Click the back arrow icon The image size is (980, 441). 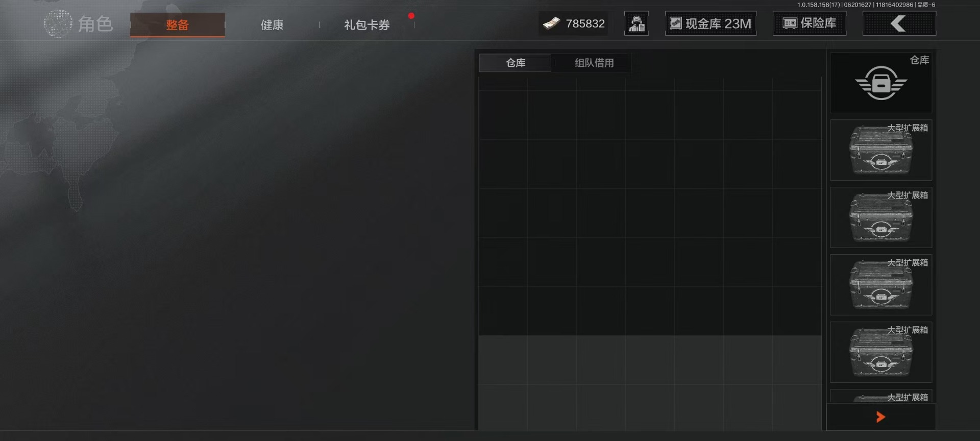click(899, 23)
